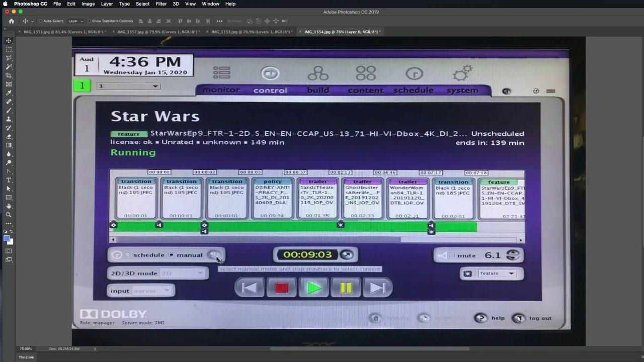The image size is (644, 362).
Task: Open more align options three-dots icon
Action: (x=219, y=21)
